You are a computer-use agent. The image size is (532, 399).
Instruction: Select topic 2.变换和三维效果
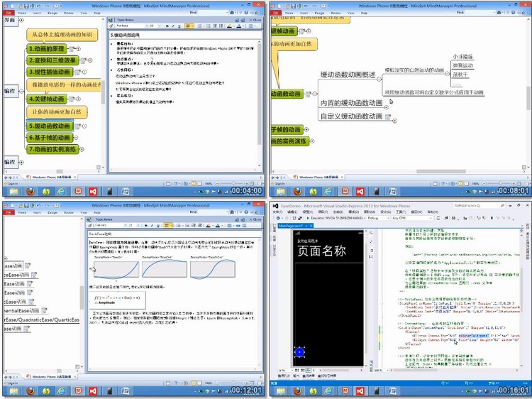point(52,60)
